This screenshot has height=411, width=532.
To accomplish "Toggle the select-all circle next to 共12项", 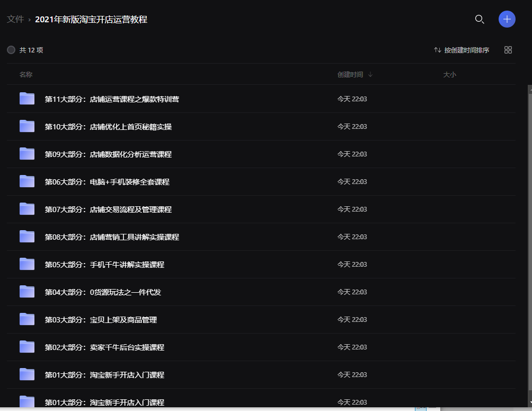I will coord(11,49).
